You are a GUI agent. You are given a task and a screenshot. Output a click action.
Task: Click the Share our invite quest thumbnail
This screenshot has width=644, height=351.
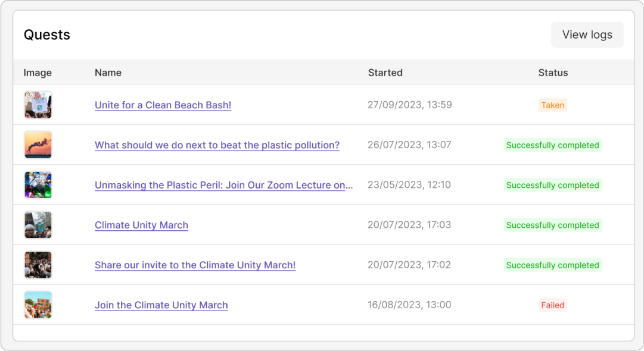pyautogui.click(x=38, y=265)
